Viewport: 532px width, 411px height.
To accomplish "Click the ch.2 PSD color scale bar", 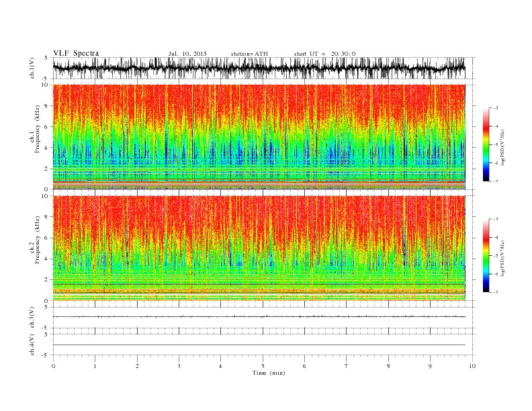I will coord(486,256).
